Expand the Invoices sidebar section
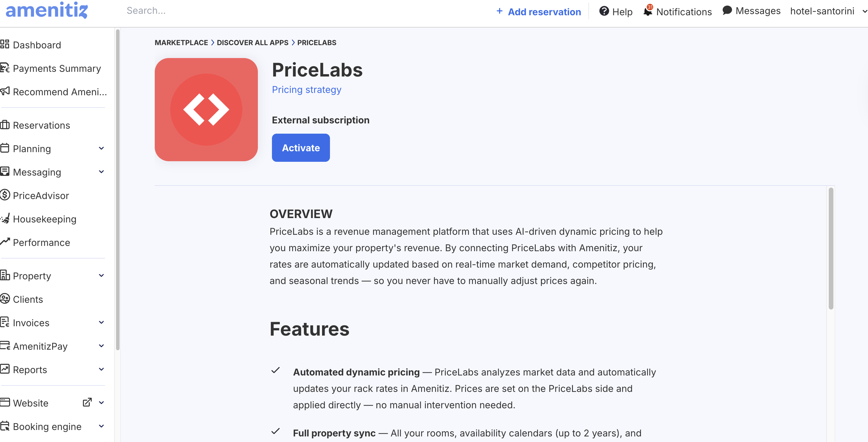868x442 pixels. (x=101, y=323)
